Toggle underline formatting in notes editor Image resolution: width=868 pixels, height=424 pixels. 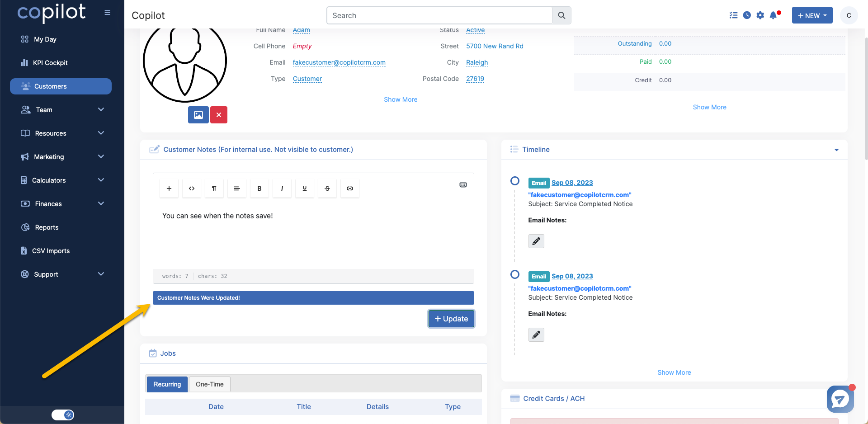click(x=305, y=188)
